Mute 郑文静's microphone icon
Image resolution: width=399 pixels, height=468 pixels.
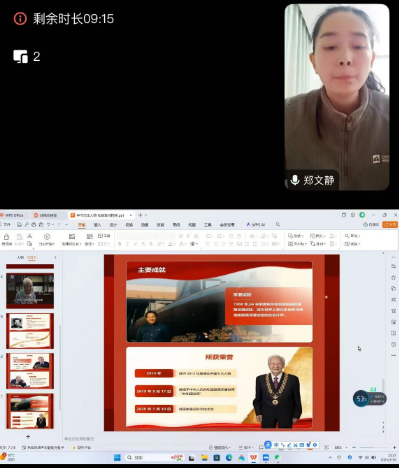[x=295, y=180]
